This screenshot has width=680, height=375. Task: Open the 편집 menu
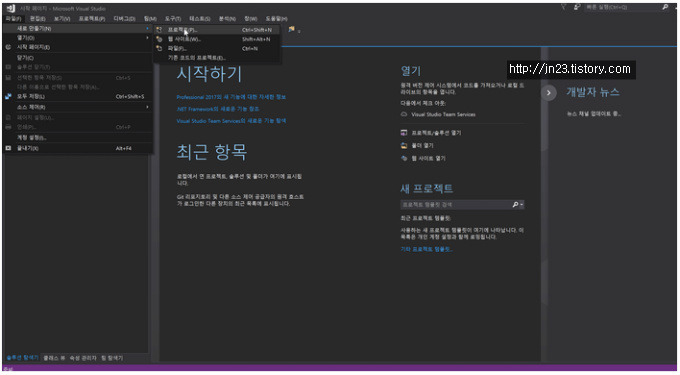click(38, 19)
